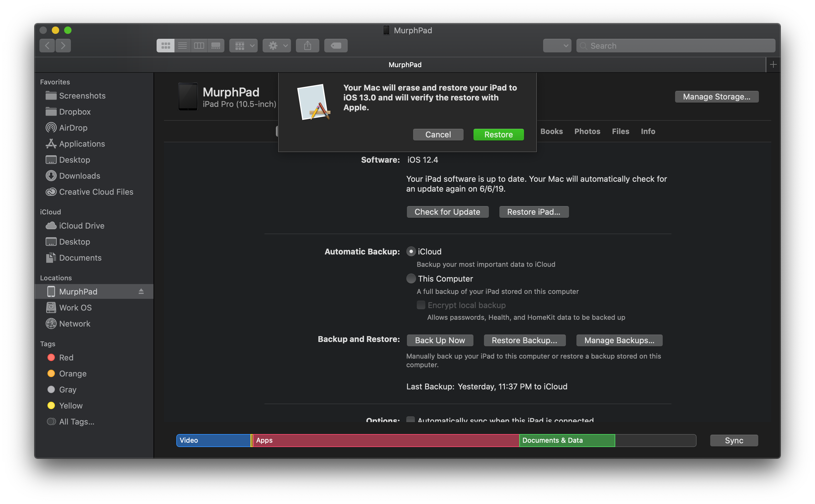This screenshot has width=815, height=504.
Task: Click the Edit Tags toolbar icon
Action: [336, 46]
